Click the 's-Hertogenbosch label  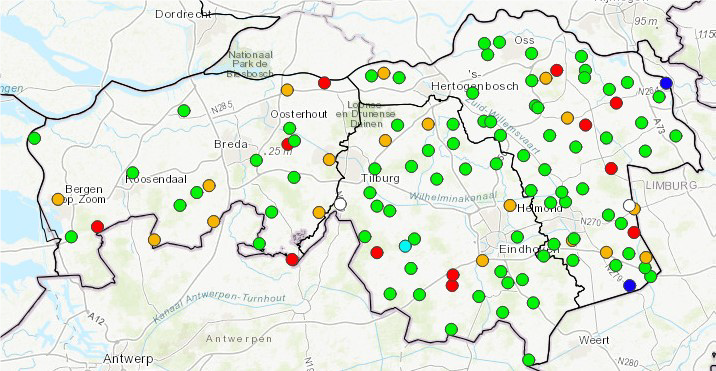(475, 80)
